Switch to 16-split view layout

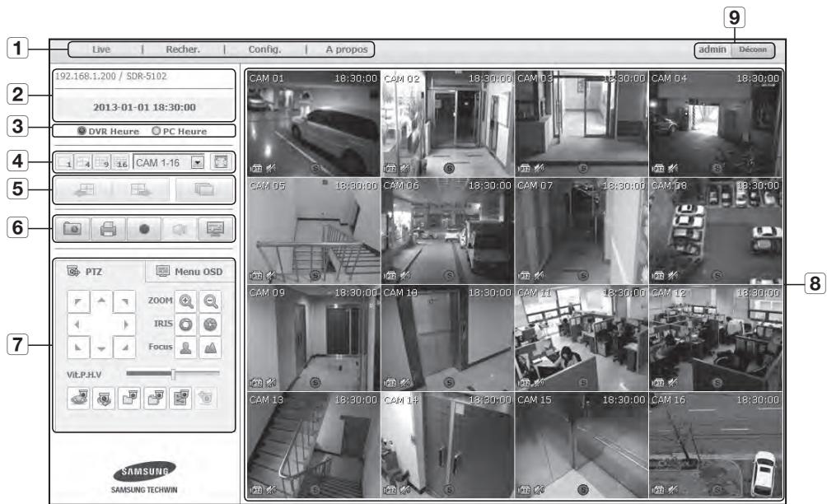pos(121,162)
